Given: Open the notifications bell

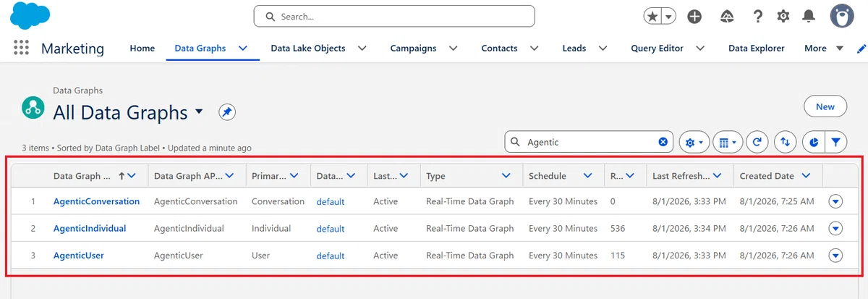Looking at the screenshot, I should pyautogui.click(x=809, y=16).
